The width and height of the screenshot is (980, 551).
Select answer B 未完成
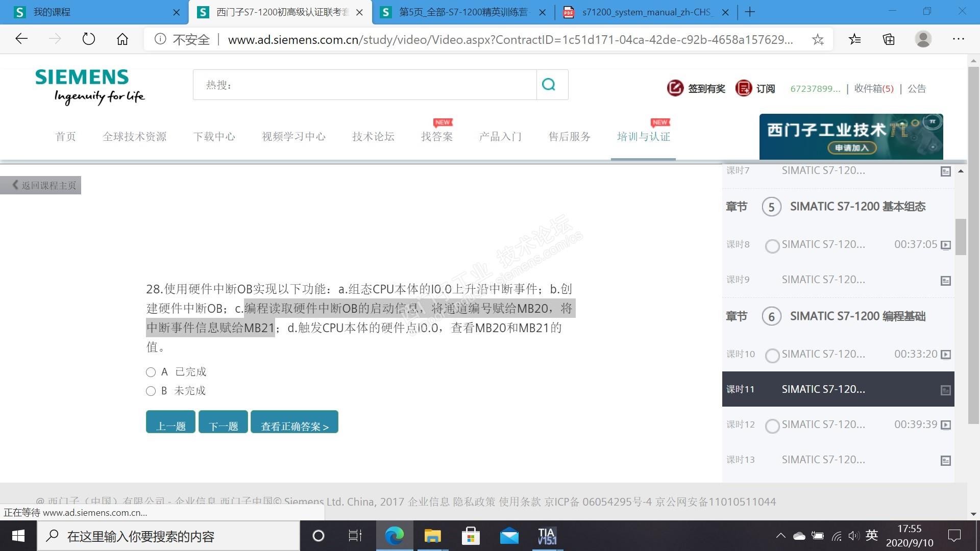coord(151,391)
